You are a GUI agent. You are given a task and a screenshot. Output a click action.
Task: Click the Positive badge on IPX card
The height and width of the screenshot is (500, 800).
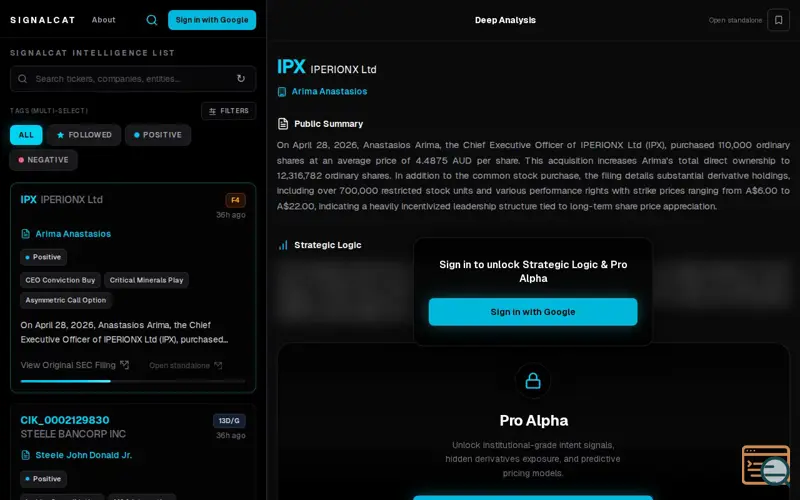coord(43,257)
